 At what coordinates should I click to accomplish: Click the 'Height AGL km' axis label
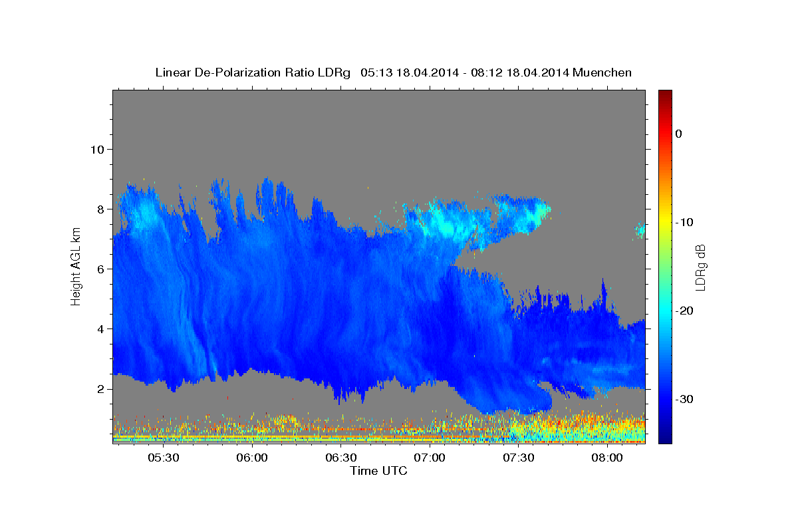point(76,266)
